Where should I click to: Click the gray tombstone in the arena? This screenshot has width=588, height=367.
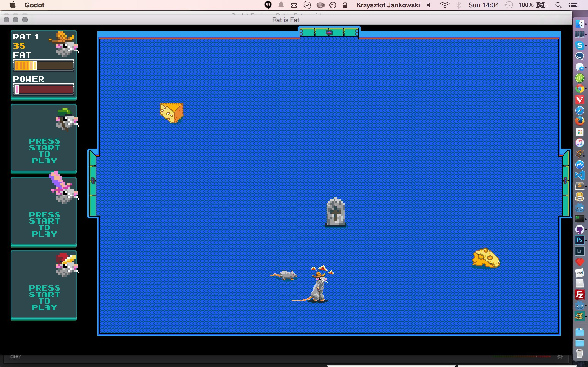pos(335,212)
